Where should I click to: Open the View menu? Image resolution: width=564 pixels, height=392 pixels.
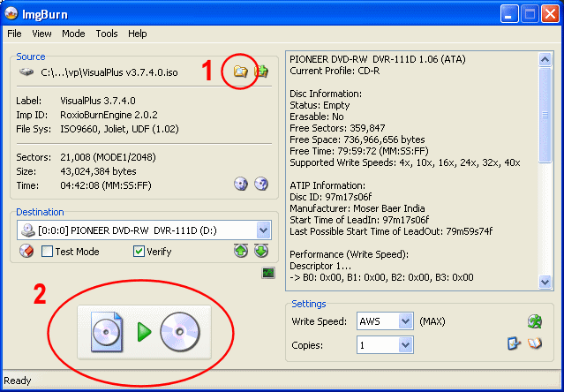pos(41,34)
